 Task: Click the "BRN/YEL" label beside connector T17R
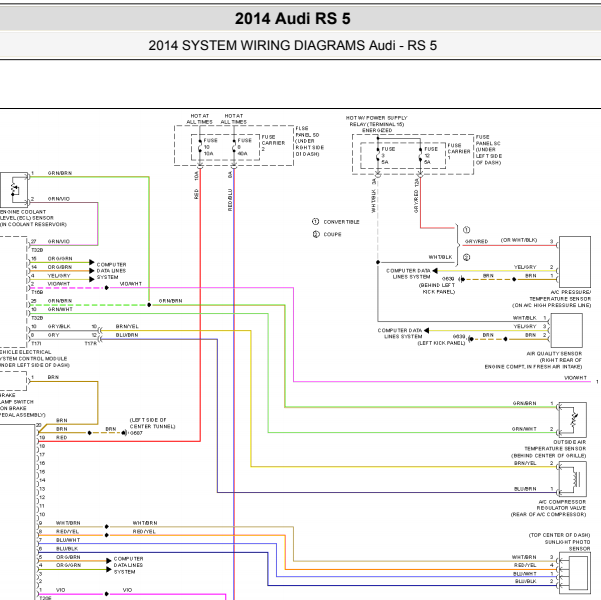pyautogui.click(x=127, y=326)
